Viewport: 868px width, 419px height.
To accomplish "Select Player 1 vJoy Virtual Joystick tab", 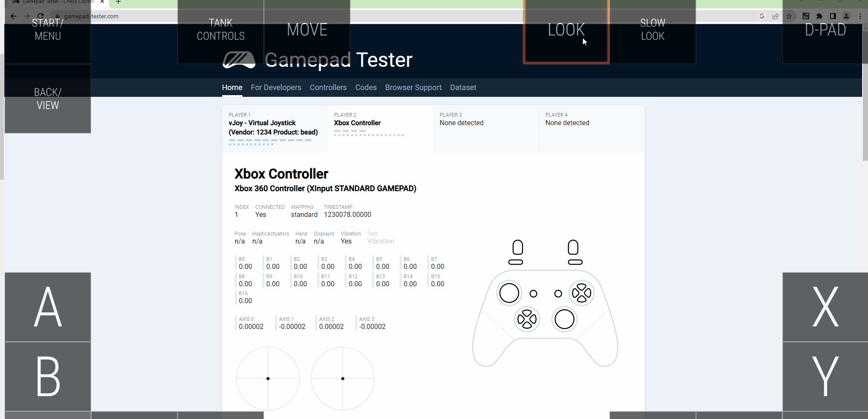I will 275,129.
